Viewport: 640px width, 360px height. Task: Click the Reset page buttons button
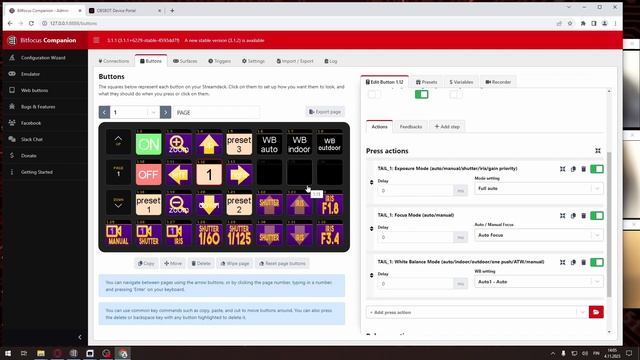coord(282,263)
